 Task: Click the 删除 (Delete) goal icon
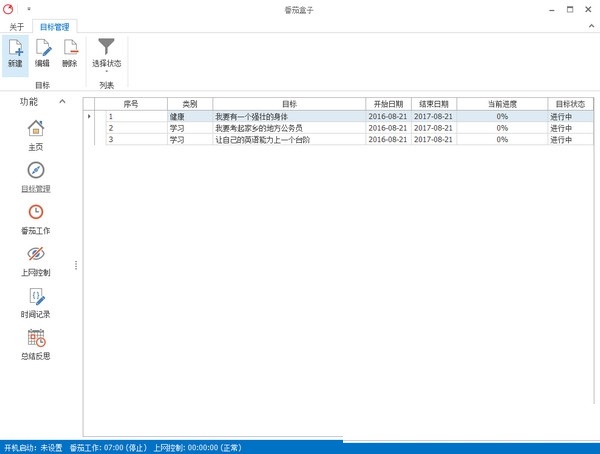click(x=69, y=47)
